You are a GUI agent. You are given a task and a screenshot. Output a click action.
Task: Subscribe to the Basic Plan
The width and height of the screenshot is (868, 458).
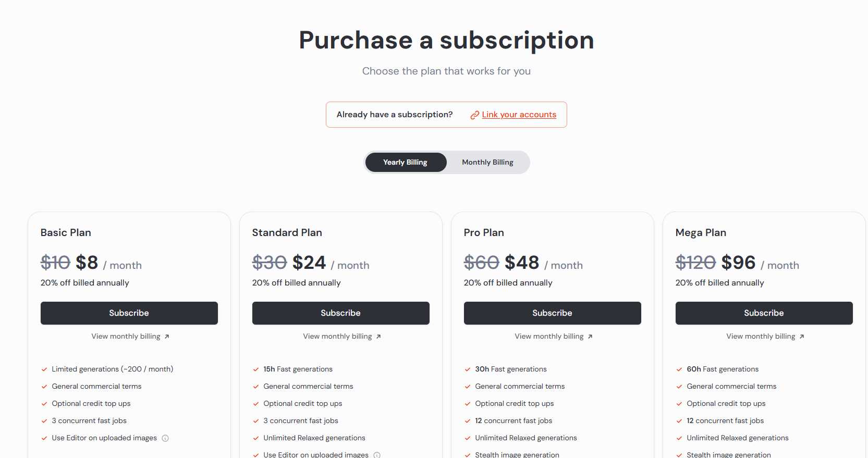click(129, 313)
